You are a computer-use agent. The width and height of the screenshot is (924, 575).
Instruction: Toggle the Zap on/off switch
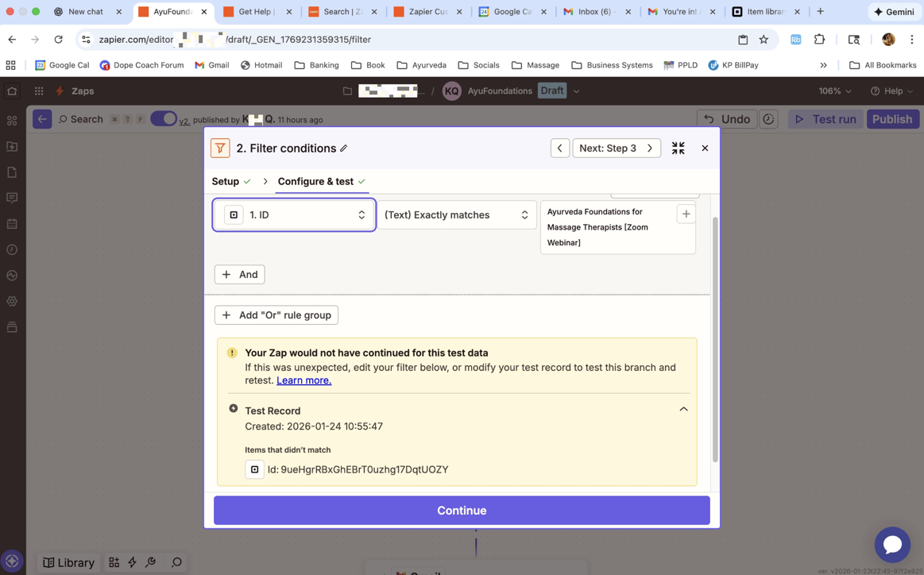tap(164, 119)
